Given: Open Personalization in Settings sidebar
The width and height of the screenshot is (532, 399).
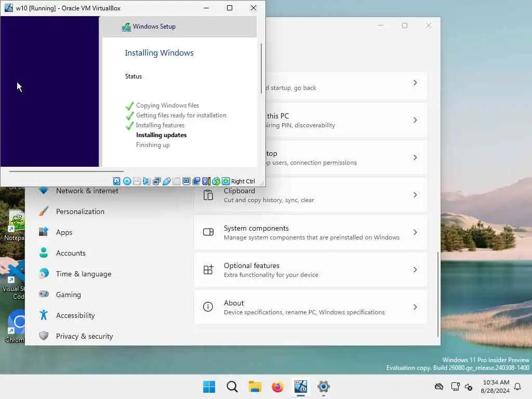Looking at the screenshot, I should click(x=81, y=211).
